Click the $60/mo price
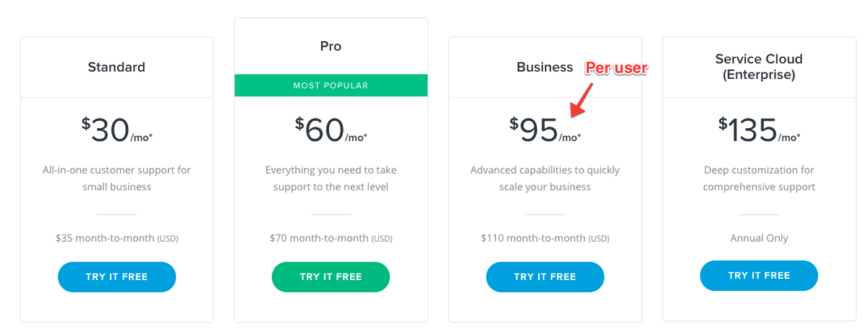Image resolution: width=868 pixels, height=330 pixels. 331,130
